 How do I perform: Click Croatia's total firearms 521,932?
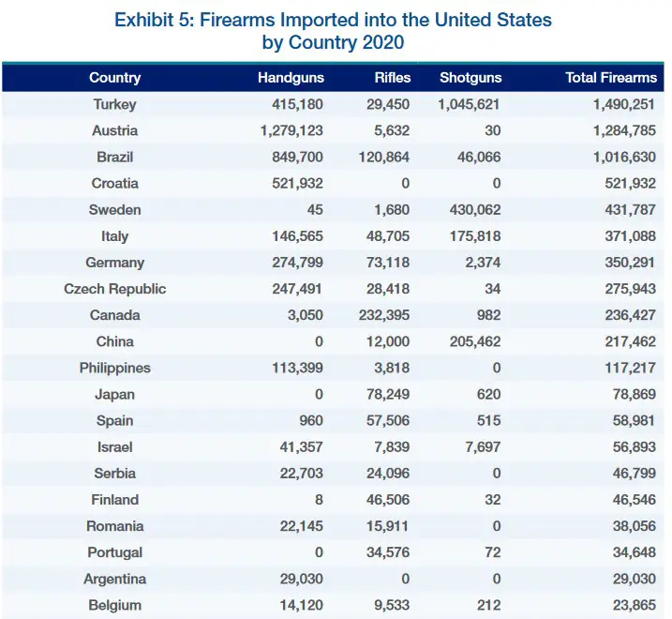(x=630, y=184)
